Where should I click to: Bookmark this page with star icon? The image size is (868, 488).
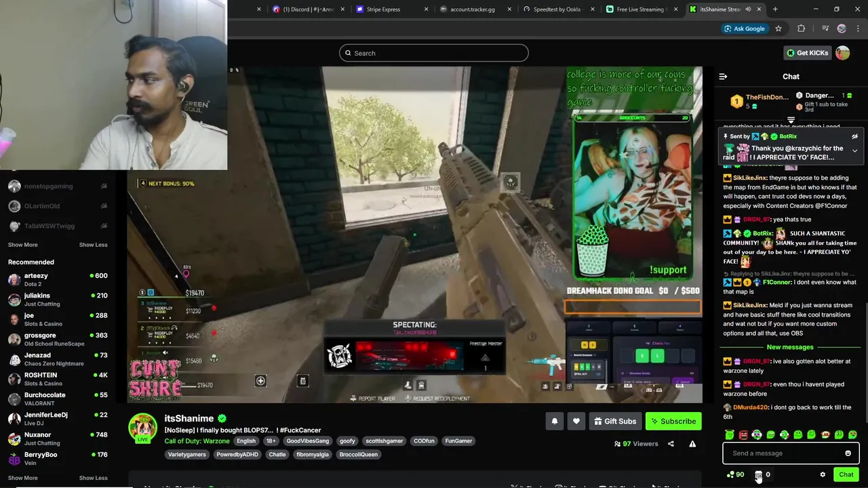[x=778, y=28]
